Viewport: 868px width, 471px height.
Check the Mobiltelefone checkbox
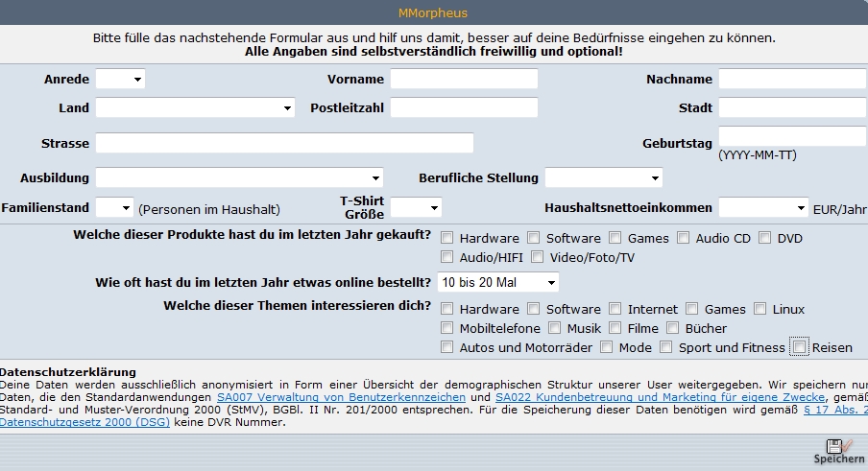click(446, 328)
